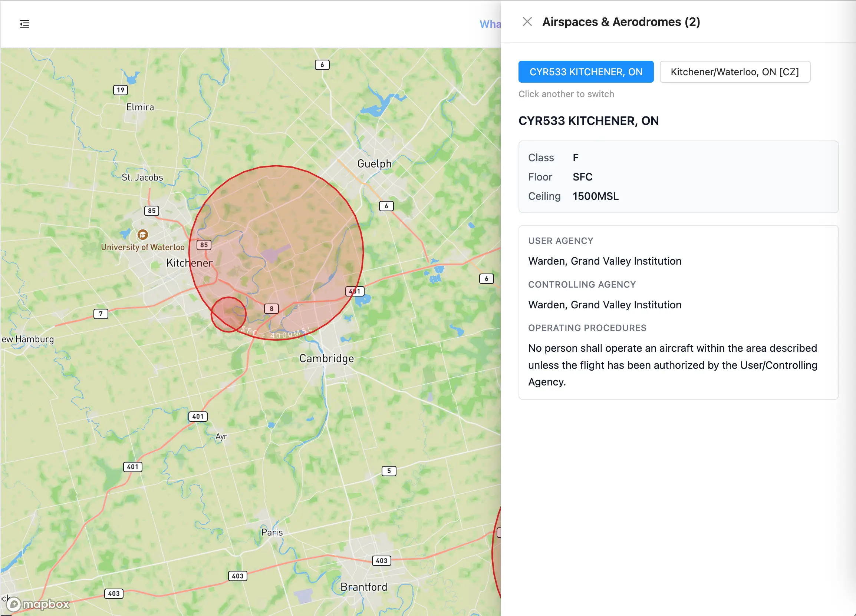
Task: Click the Kitchener city label
Action: click(x=190, y=263)
